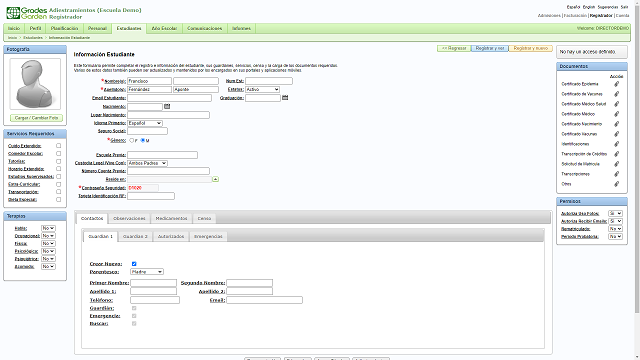Viewport: 640px width, 360px height.
Task: Attach Transcripción de Créditos document
Action: [616, 154]
